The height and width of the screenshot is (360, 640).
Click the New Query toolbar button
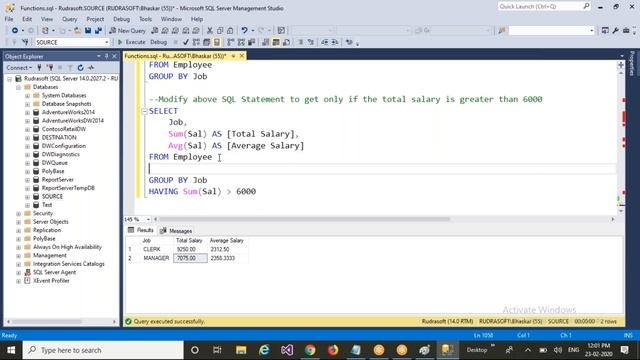click(127, 31)
